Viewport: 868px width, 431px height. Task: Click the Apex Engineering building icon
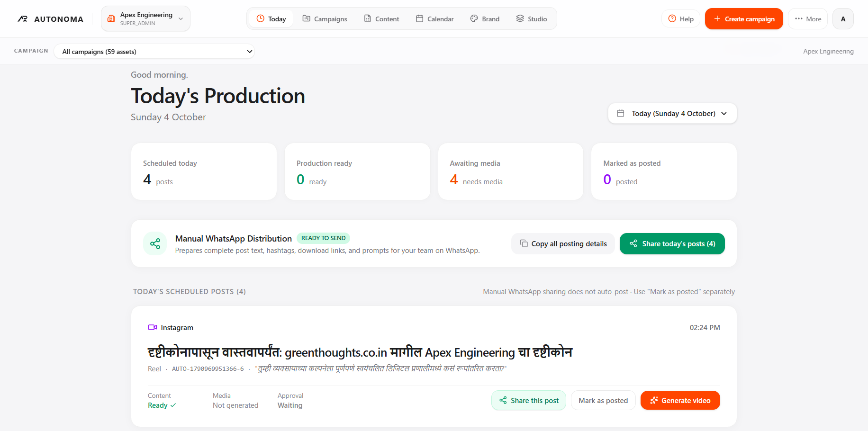(111, 18)
